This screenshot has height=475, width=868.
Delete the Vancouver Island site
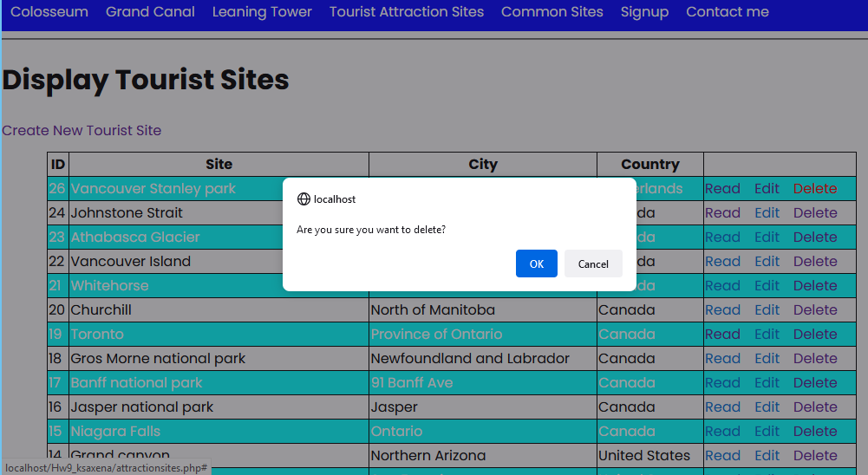(815, 262)
